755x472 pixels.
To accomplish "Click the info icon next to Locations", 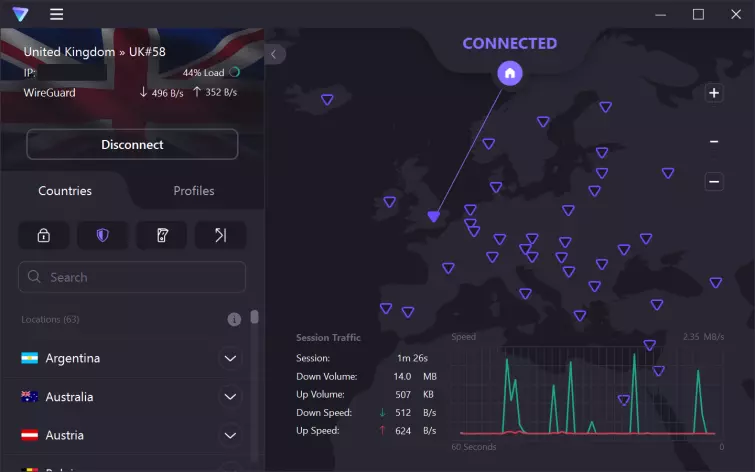I will point(234,320).
